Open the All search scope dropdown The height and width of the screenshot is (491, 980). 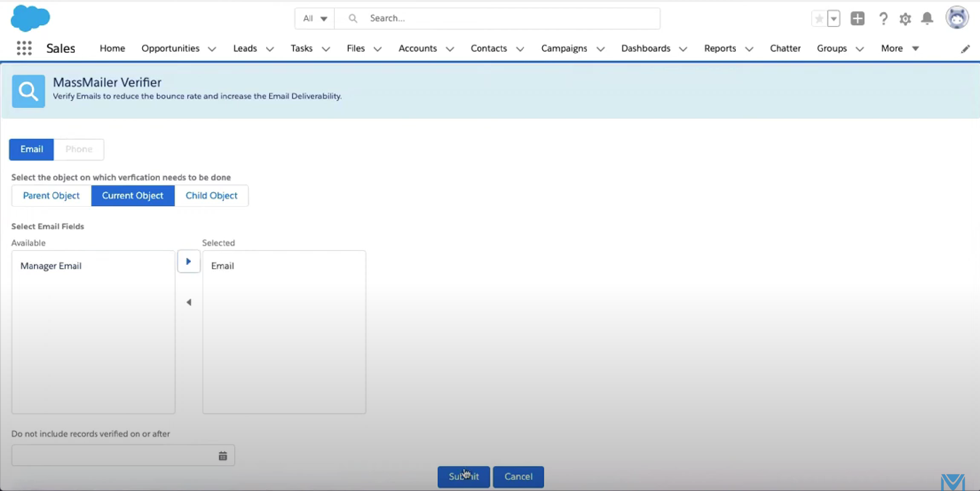[315, 18]
